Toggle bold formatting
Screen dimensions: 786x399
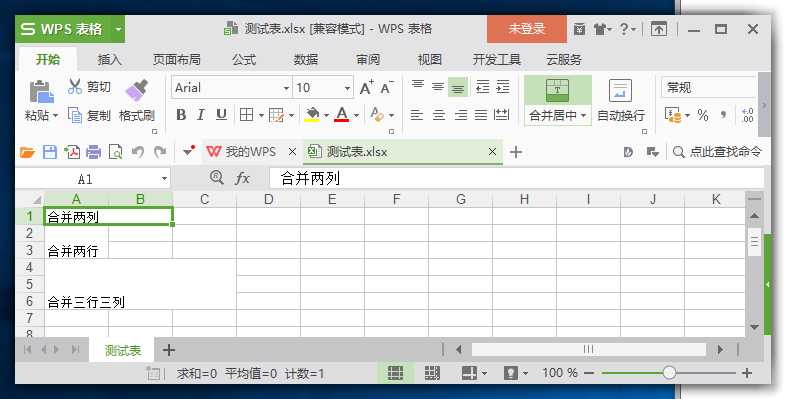(181, 115)
